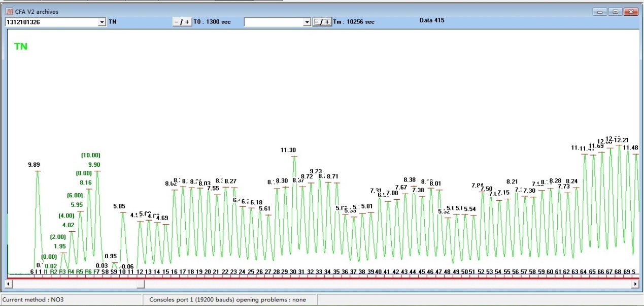The image size is (644, 306).
Task: Click the scrollbar right arrow
Action: click(635, 284)
